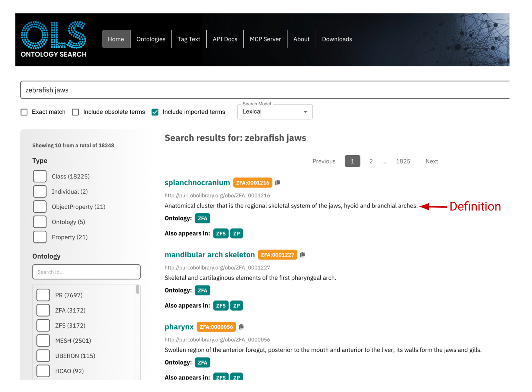This screenshot has width=532, height=392.
Task: Open the Tag Text tab
Action: (189, 39)
